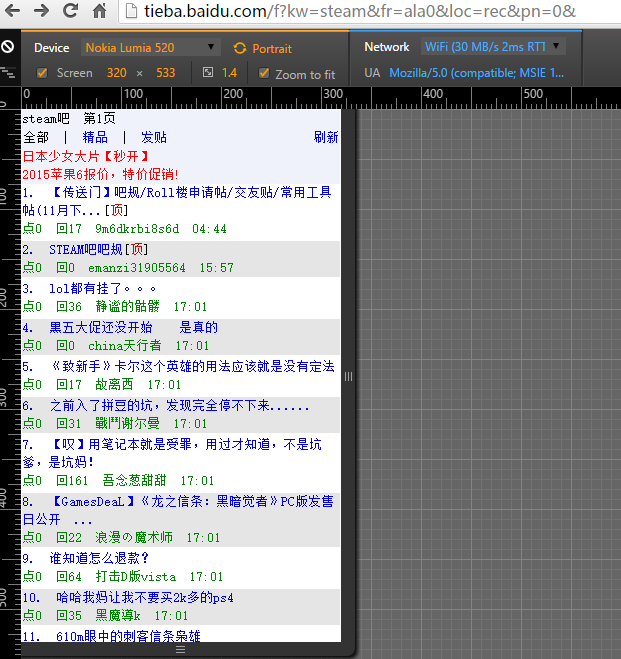
Task: Toggle the Screen resolution checkbox
Action: click(x=42, y=73)
